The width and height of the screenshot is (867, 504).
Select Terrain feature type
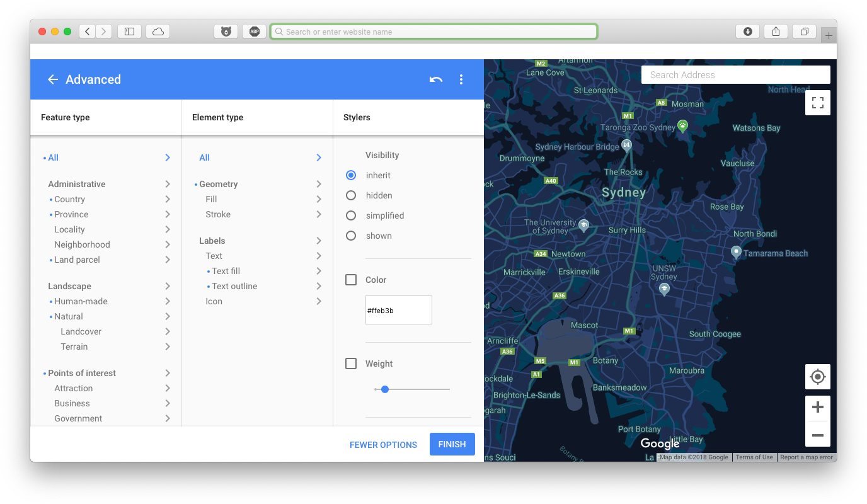[x=74, y=346]
